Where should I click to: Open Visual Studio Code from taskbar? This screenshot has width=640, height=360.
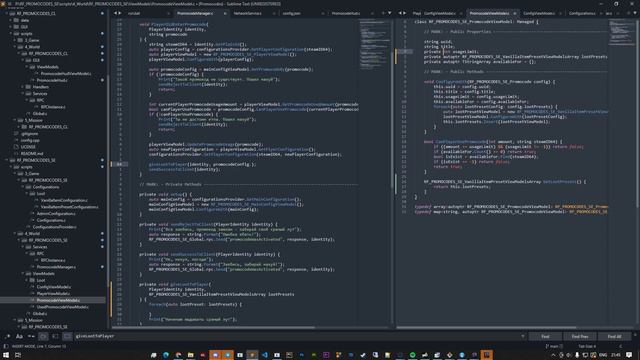(264, 355)
